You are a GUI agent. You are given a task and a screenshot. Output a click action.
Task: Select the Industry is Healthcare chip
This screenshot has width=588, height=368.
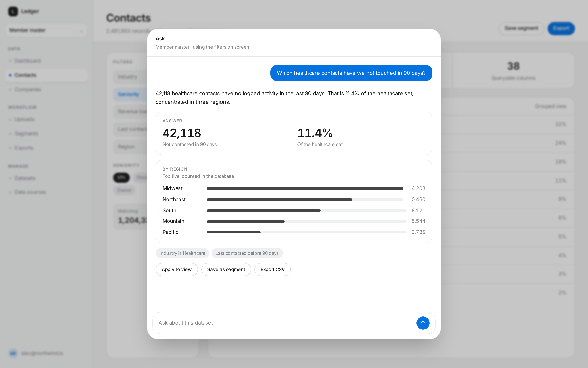click(182, 253)
